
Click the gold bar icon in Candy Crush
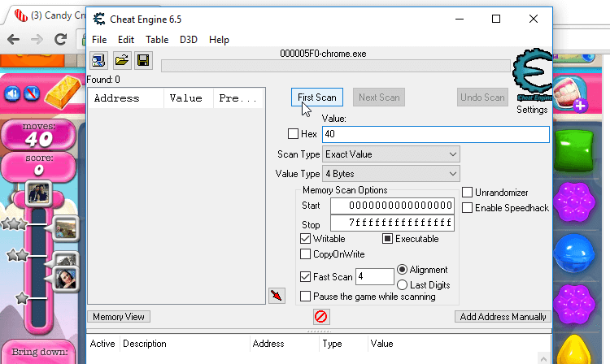(63, 92)
